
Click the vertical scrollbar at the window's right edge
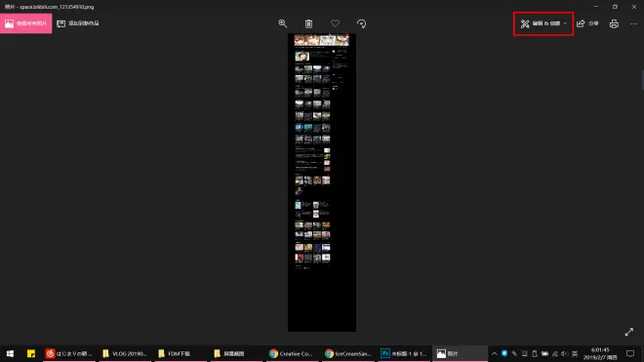[x=642, y=80]
